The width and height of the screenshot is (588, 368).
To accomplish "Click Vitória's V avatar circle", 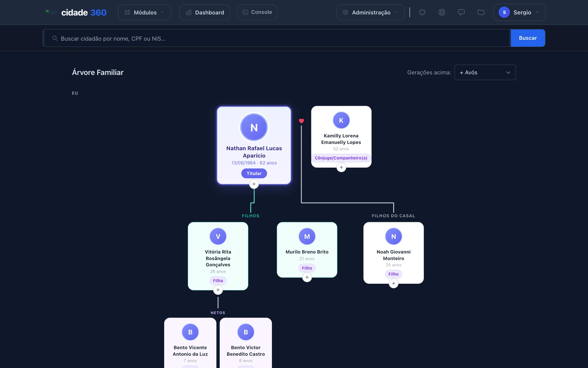I will coord(218,236).
